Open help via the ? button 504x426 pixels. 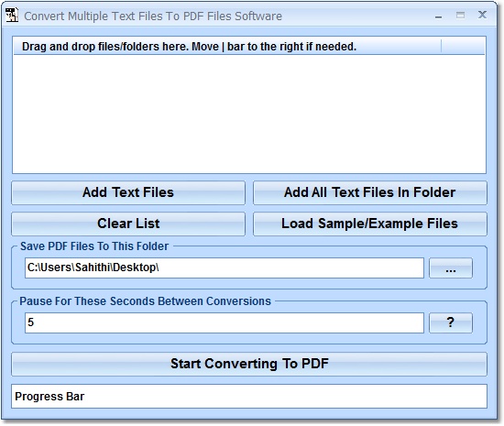tap(451, 322)
